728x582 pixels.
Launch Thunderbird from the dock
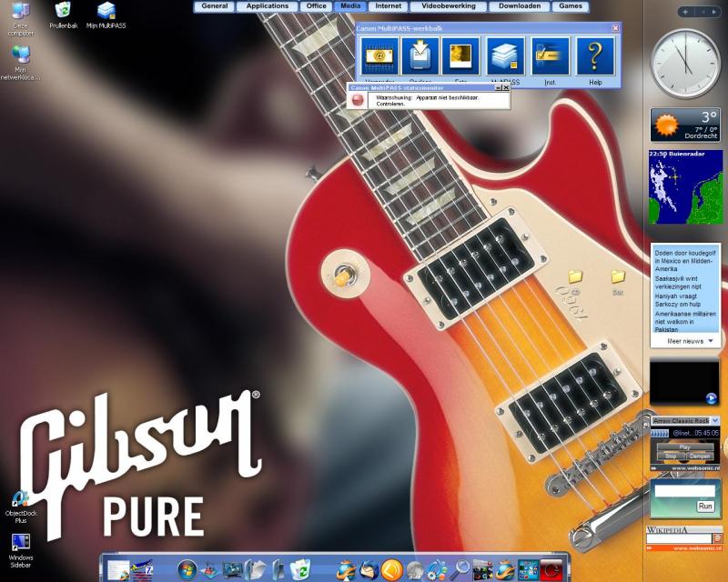pos(369,570)
